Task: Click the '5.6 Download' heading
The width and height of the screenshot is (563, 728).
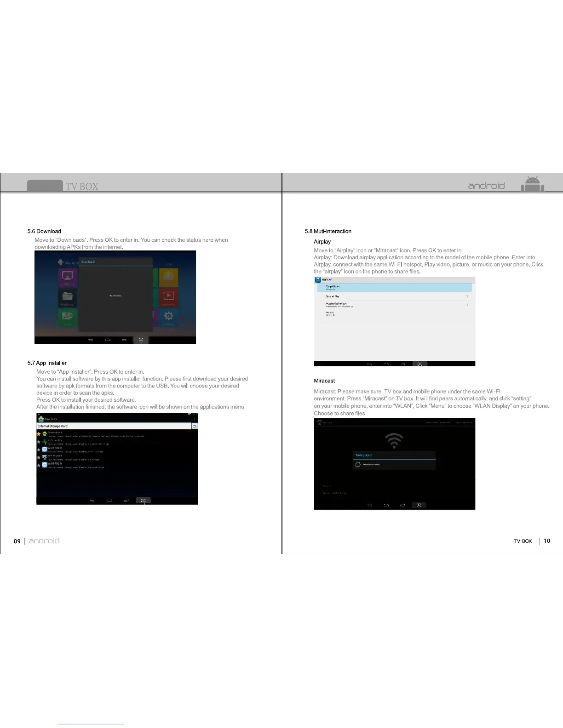Action: point(44,231)
